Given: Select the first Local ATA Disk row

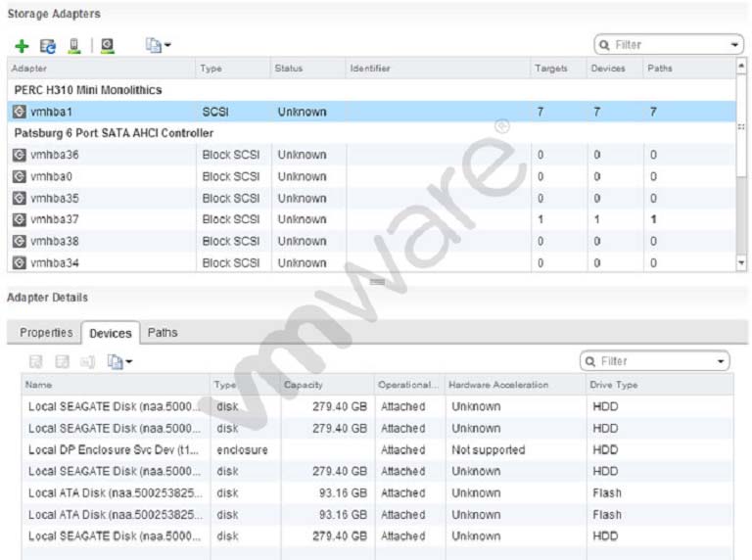Looking at the screenshot, I should click(x=377, y=492).
